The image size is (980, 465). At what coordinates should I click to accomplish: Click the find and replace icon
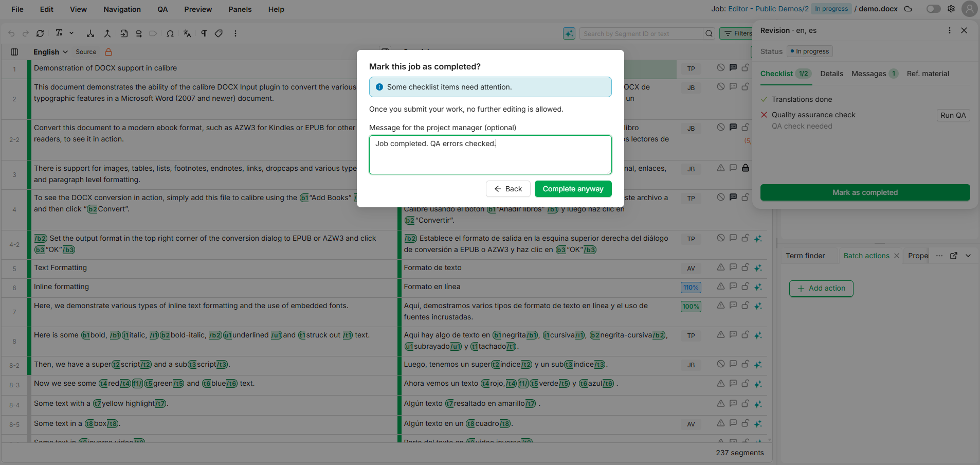pos(139,33)
